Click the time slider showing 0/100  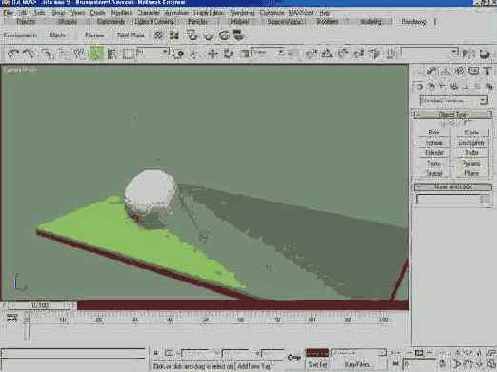coord(40,305)
